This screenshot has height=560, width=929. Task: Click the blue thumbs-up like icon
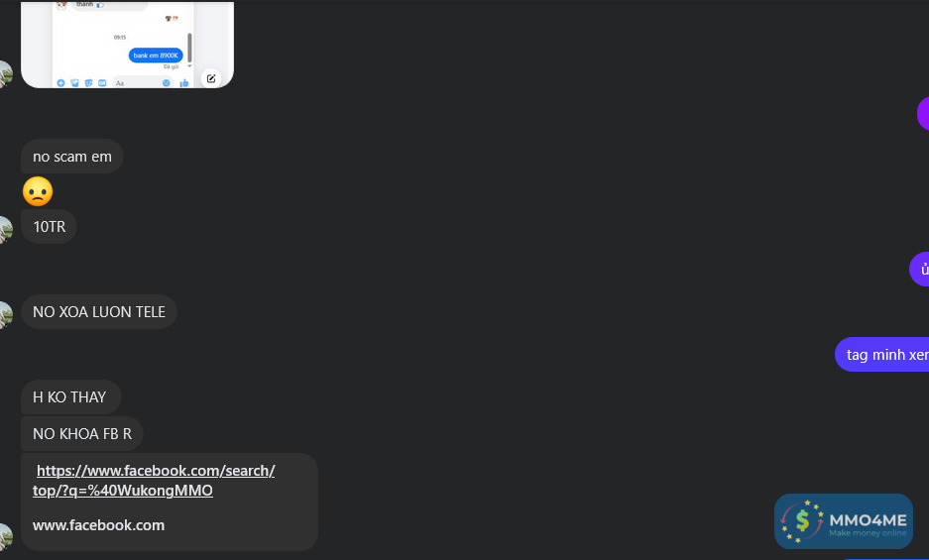(x=184, y=83)
